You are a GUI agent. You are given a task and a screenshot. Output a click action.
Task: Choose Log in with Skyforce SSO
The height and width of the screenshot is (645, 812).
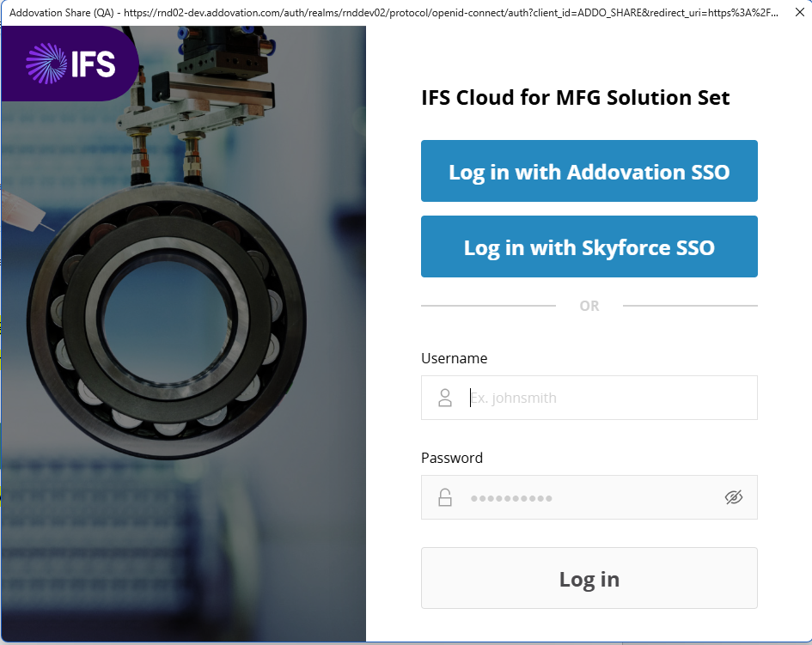(x=589, y=247)
